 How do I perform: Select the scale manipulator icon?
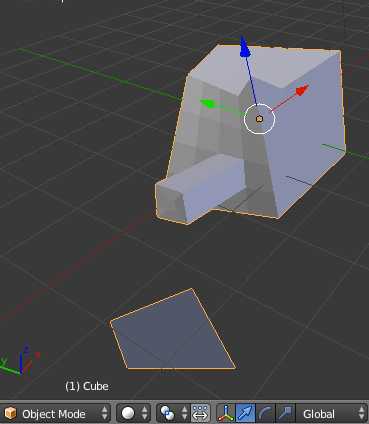[286, 413]
